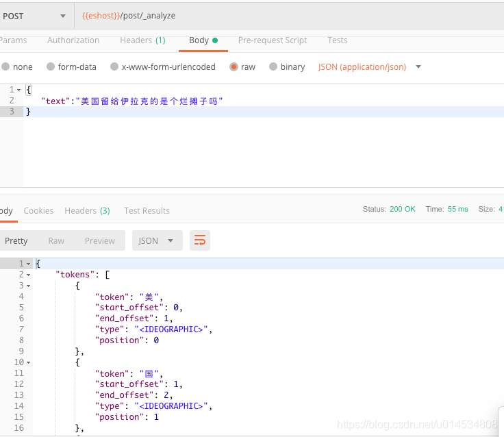Open the POST method dropdown
504x437 pixels.
tap(35, 16)
